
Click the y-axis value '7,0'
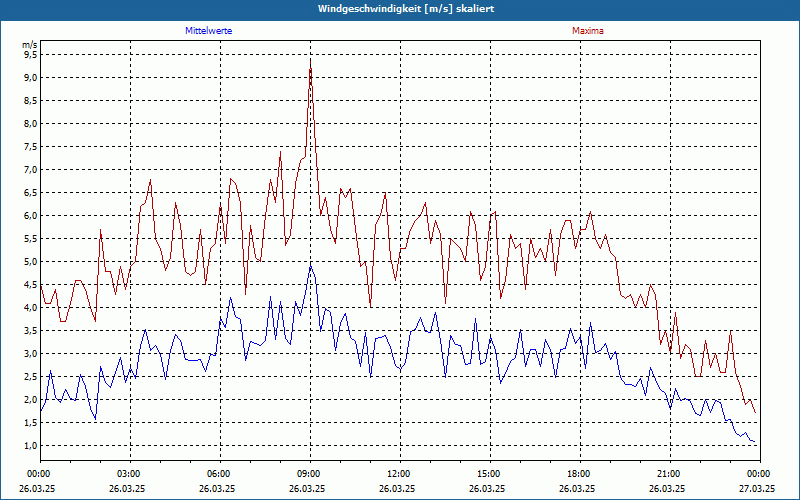[30, 169]
